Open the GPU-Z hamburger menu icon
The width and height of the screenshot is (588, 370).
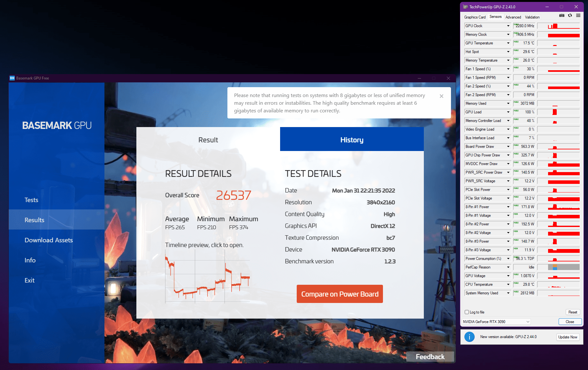pyautogui.click(x=578, y=15)
